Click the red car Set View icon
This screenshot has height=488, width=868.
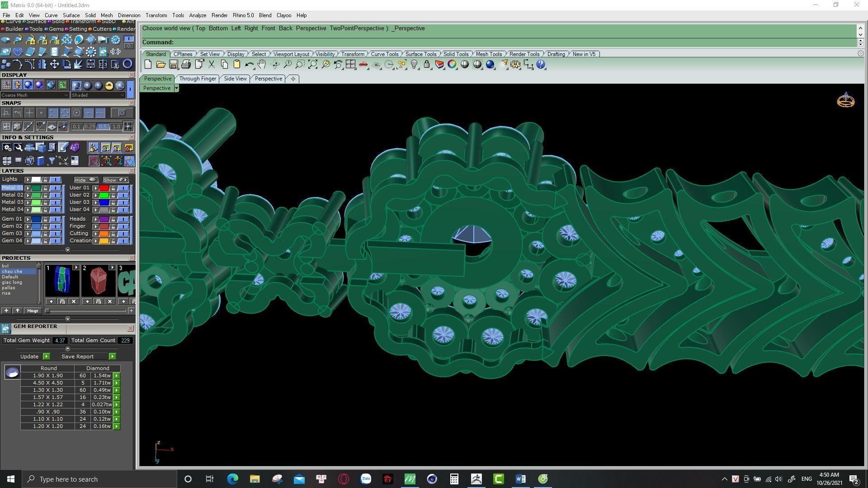[363, 65]
